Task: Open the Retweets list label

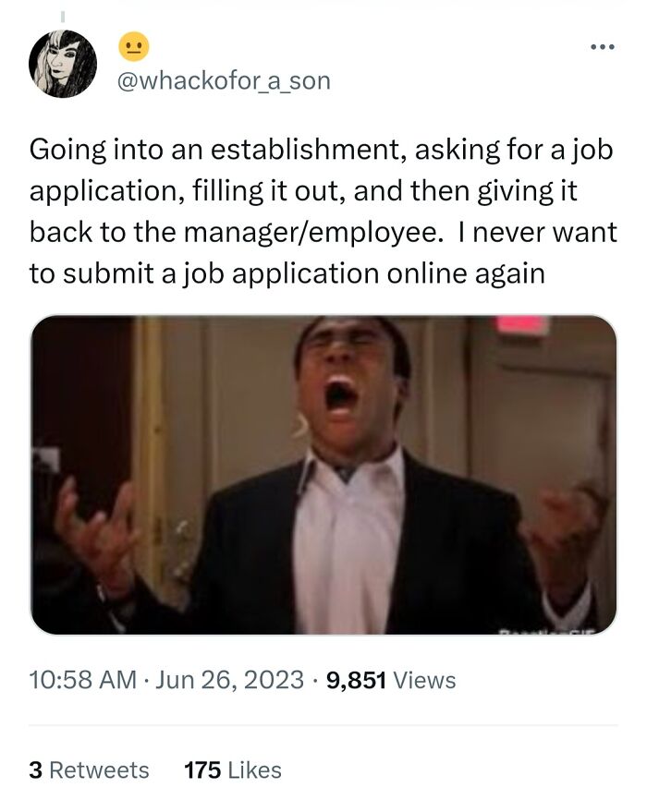Action: tap(99, 770)
